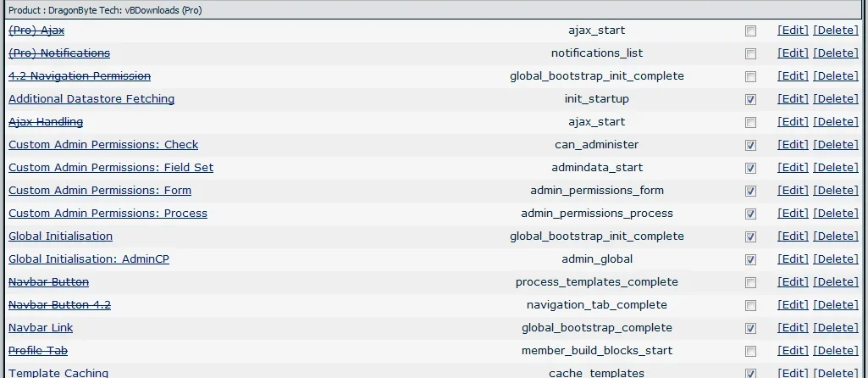Open Custom Admin Permissions: Form link
This screenshot has height=378, width=868.
pyautogui.click(x=100, y=190)
